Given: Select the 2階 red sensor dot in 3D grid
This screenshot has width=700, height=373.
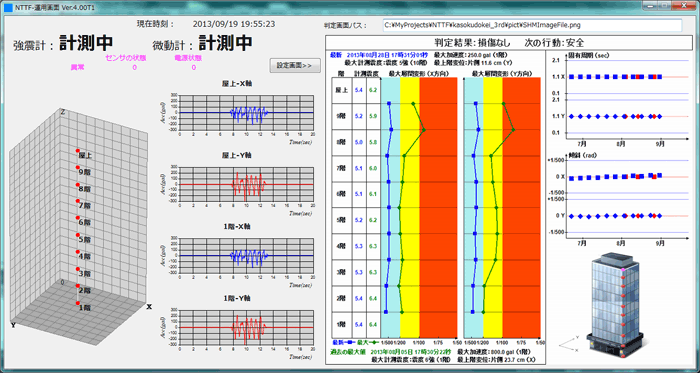Looking at the screenshot, I should (x=78, y=286).
